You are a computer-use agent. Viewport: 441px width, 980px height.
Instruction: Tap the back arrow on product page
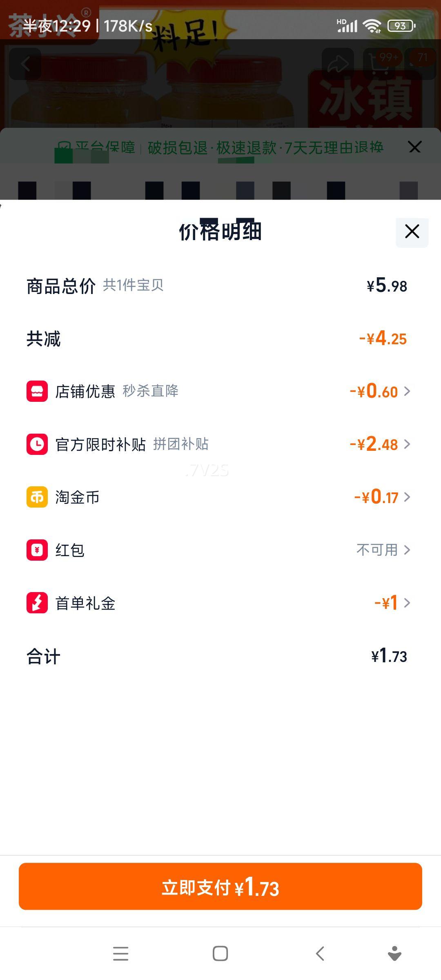coord(25,64)
